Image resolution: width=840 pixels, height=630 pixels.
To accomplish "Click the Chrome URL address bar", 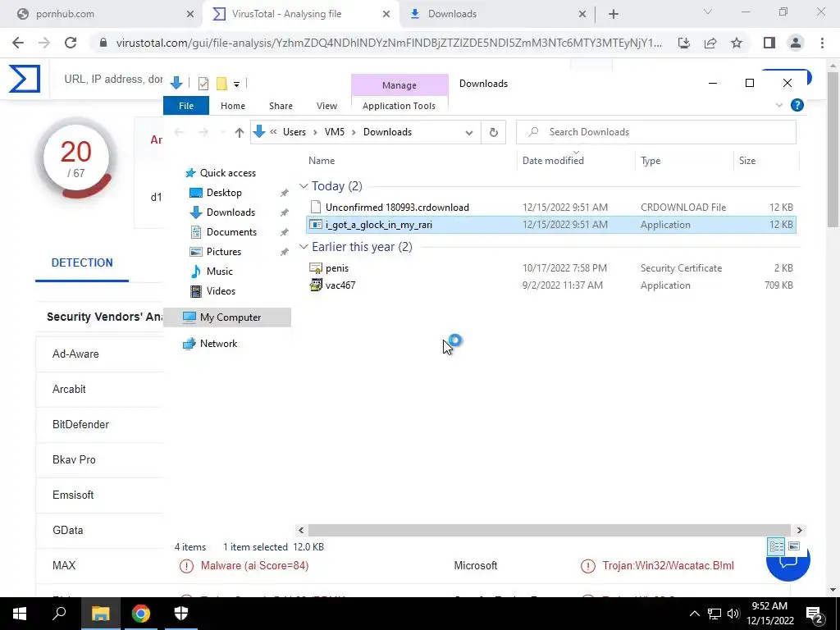I will (x=388, y=43).
